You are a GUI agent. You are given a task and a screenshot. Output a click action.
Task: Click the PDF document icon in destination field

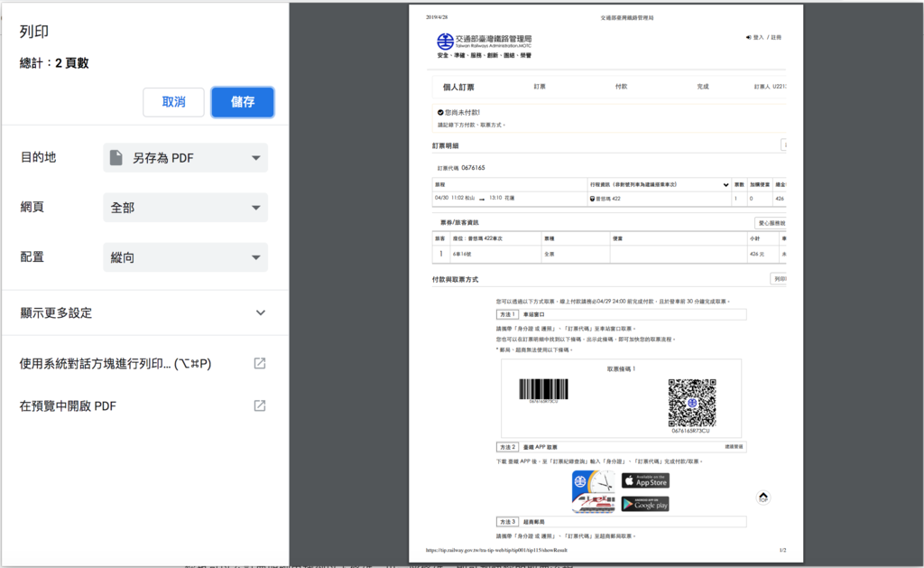tap(116, 157)
